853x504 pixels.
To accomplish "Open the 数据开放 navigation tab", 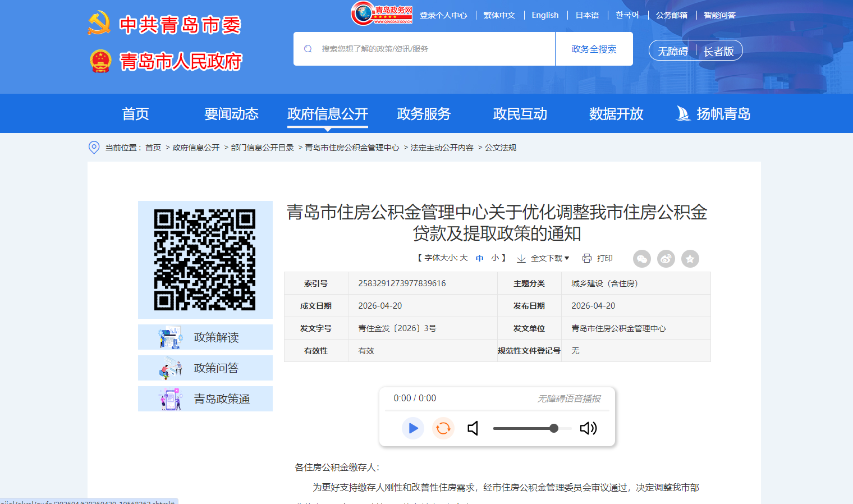I will tap(616, 114).
